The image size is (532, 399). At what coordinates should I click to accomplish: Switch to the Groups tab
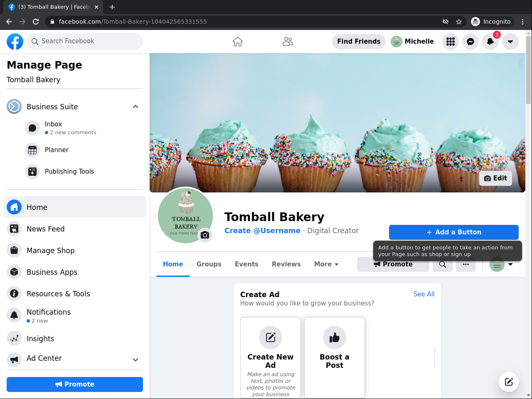(209, 264)
